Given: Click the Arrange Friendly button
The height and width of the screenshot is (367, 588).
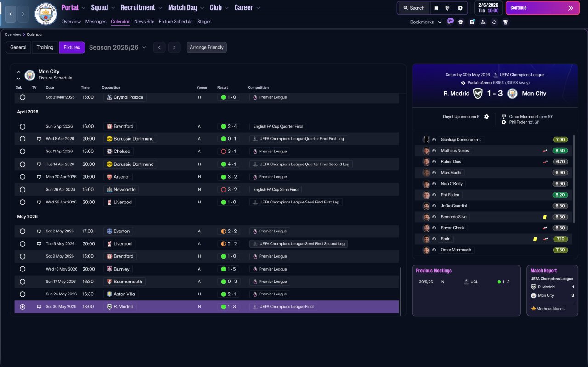Looking at the screenshot, I should click(207, 47).
